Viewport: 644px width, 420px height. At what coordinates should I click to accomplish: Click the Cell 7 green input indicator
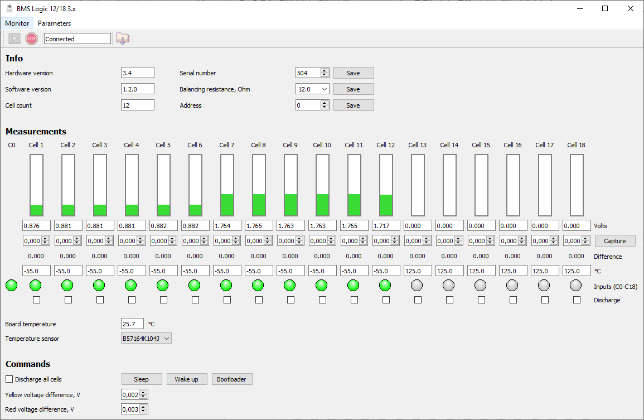(226, 285)
